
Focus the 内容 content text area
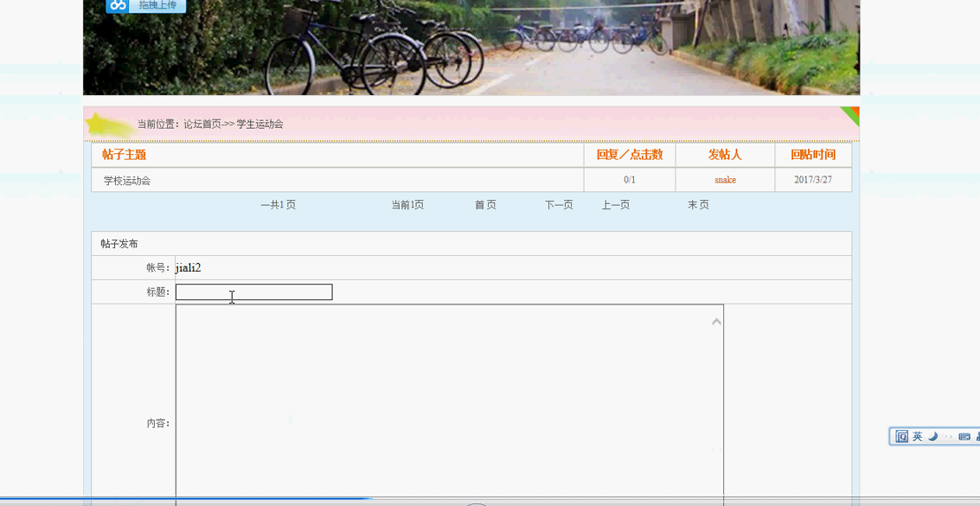click(x=450, y=405)
